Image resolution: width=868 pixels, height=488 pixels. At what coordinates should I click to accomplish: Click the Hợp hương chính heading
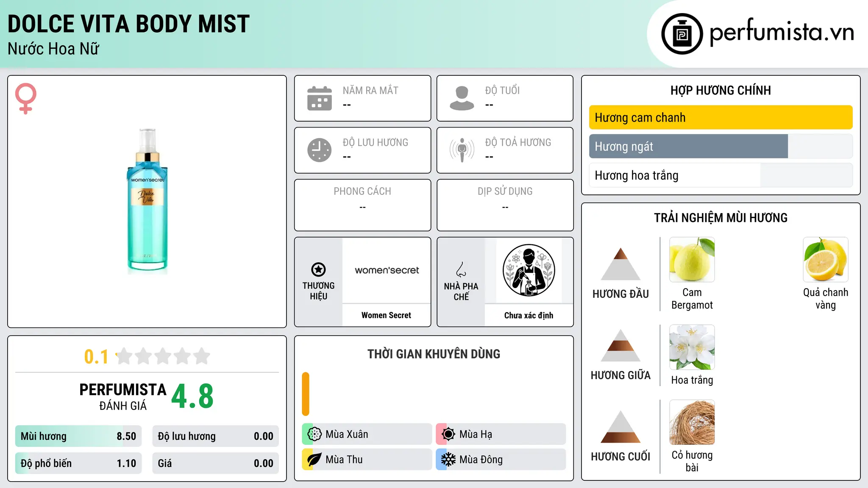coord(721,90)
